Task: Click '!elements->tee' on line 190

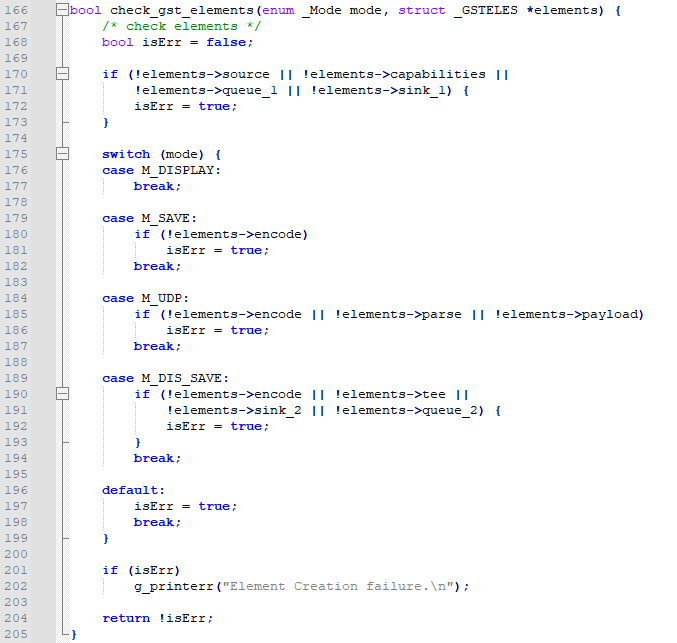Action: (x=390, y=394)
